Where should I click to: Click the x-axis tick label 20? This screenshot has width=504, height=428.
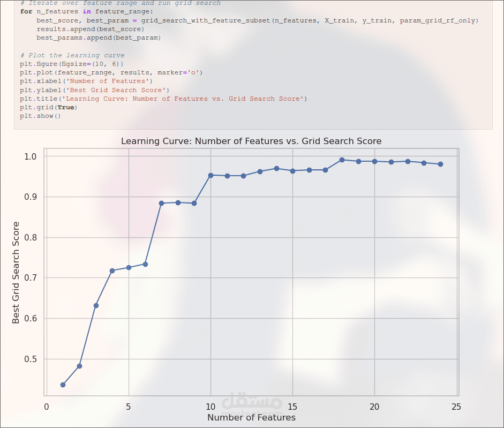coord(374,407)
